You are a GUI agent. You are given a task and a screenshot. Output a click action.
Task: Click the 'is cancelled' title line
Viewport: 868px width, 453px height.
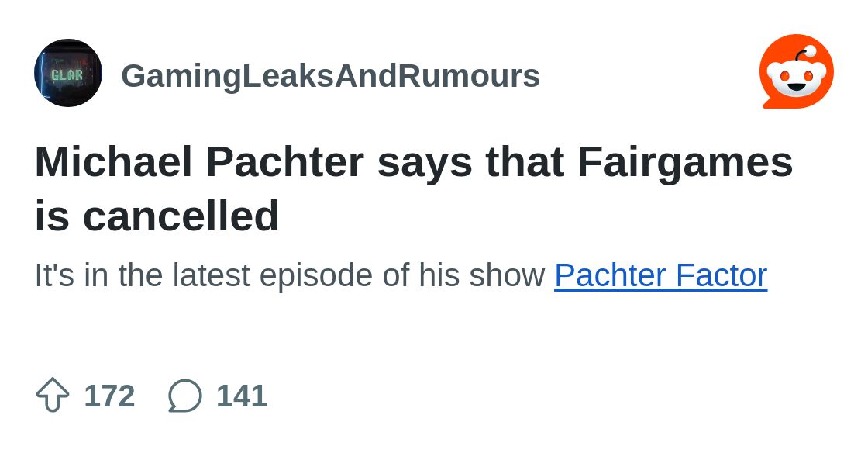coord(157,216)
